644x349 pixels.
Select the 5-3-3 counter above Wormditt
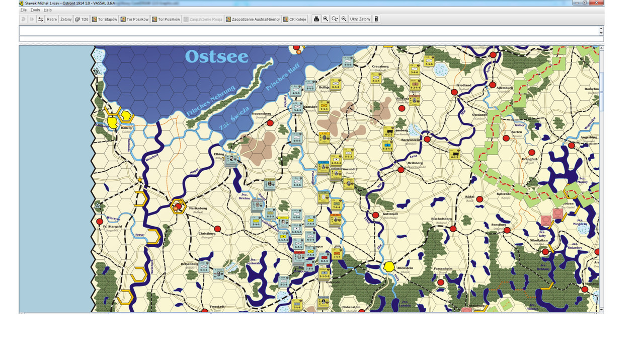[x=349, y=154]
